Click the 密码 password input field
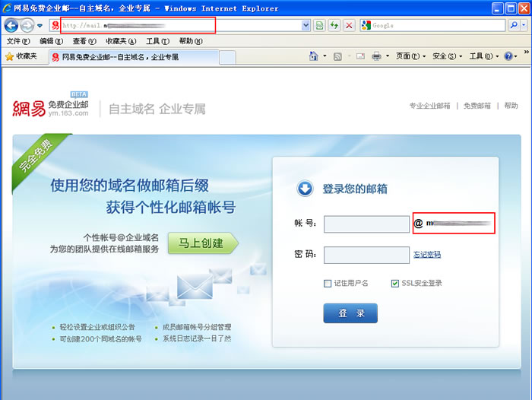The width and height of the screenshot is (532, 400). tap(366, 255)
